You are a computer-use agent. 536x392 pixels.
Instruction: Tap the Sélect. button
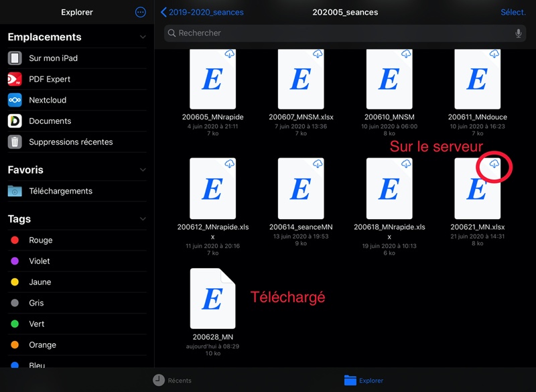pos(513,12)
